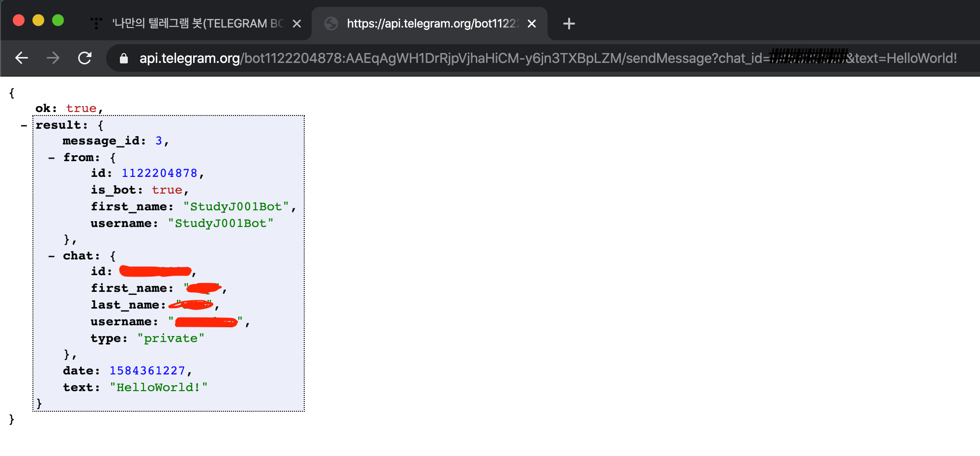Click the text value "HelloWorld!"

pyautogui.click(x=158, y=388)
